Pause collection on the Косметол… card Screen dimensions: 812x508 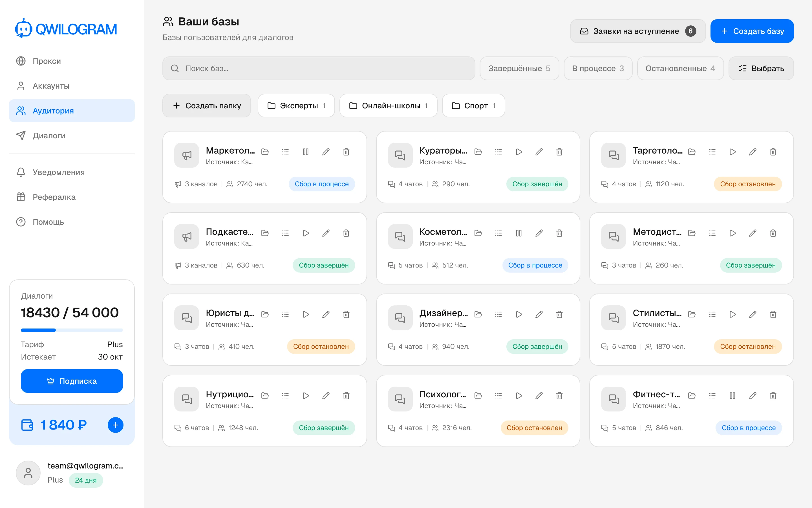pyautogui.click(x=519, y=233)
